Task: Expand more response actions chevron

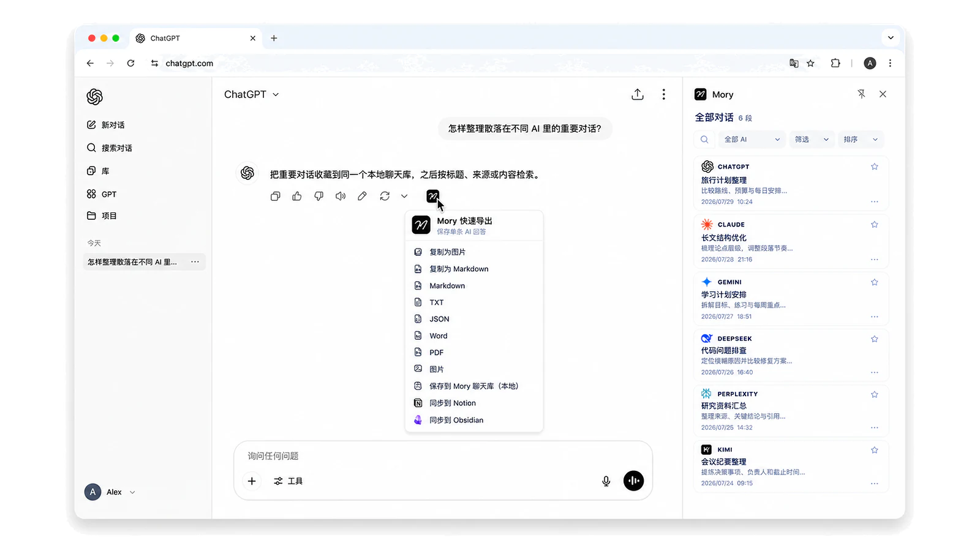Action: [x=404, y=196]
